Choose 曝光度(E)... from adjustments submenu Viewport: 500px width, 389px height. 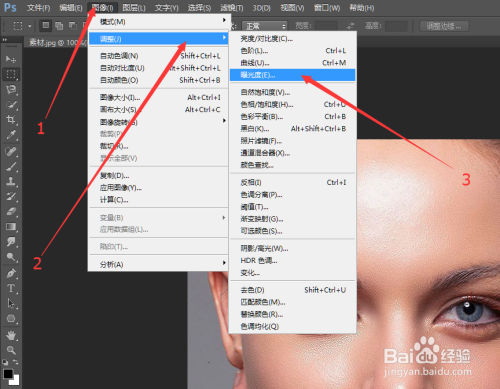(x=293, y=75)
